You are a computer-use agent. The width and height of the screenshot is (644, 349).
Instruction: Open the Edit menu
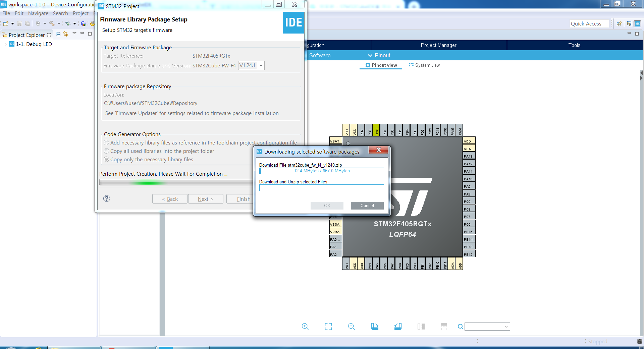point(19,13)
